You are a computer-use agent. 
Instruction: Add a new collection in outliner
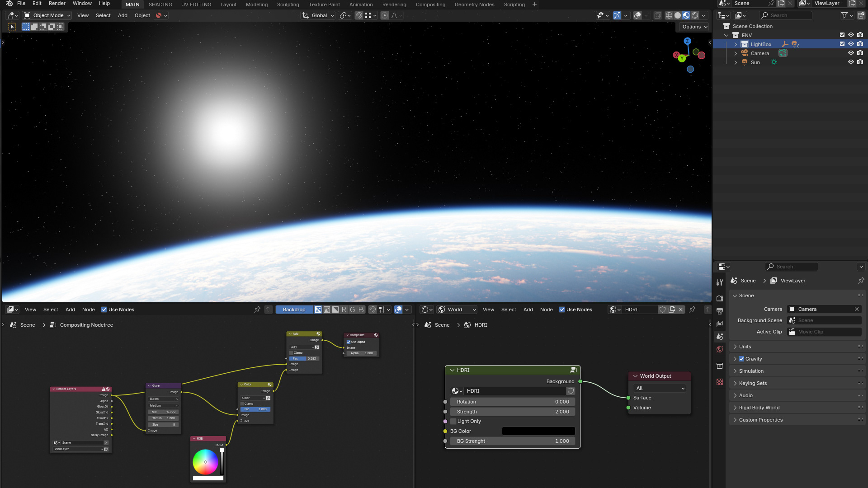coord(861,15)
